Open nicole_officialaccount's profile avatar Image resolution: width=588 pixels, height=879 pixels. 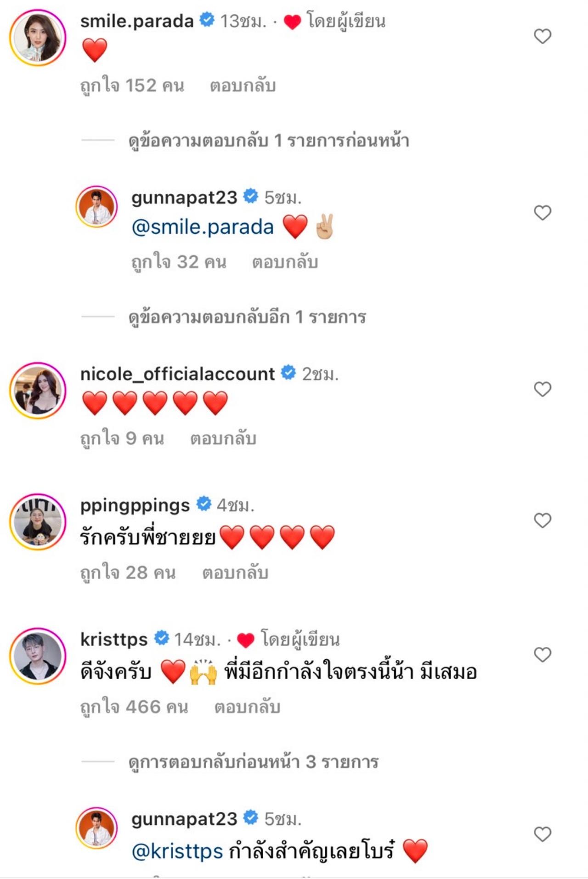(38, 391)
